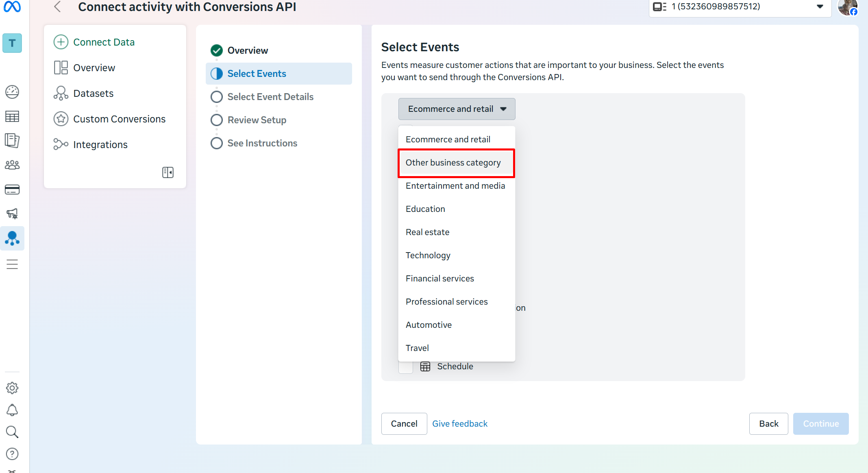The width and height of the screenshot is (868, 473).
Task: Open the notifications bell icon
Action: pos(12,410)
